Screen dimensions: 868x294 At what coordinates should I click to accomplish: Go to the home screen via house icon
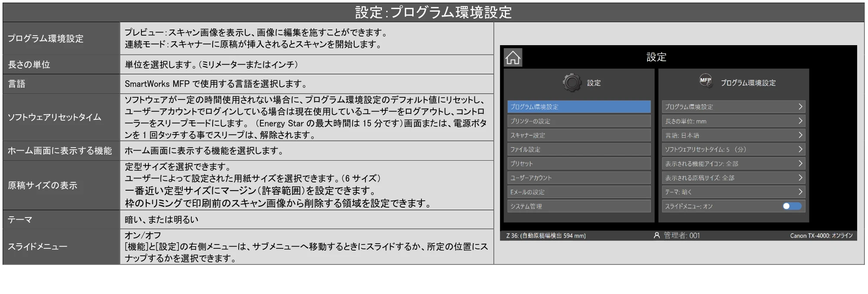click(x=513, y=57)
